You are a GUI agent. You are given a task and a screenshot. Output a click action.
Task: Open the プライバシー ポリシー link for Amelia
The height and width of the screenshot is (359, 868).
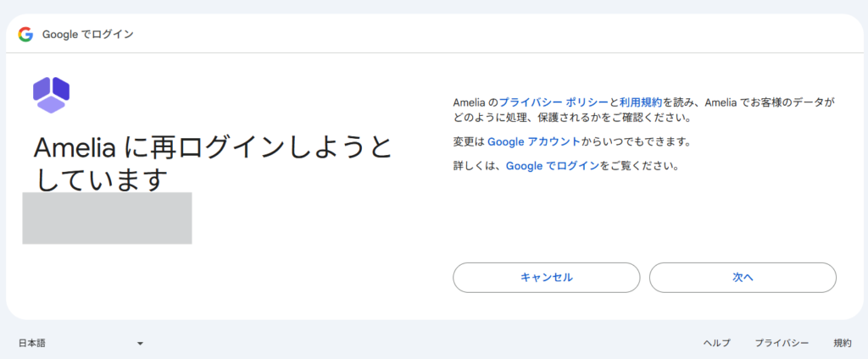pyautogui.click(x=554, y=102)
